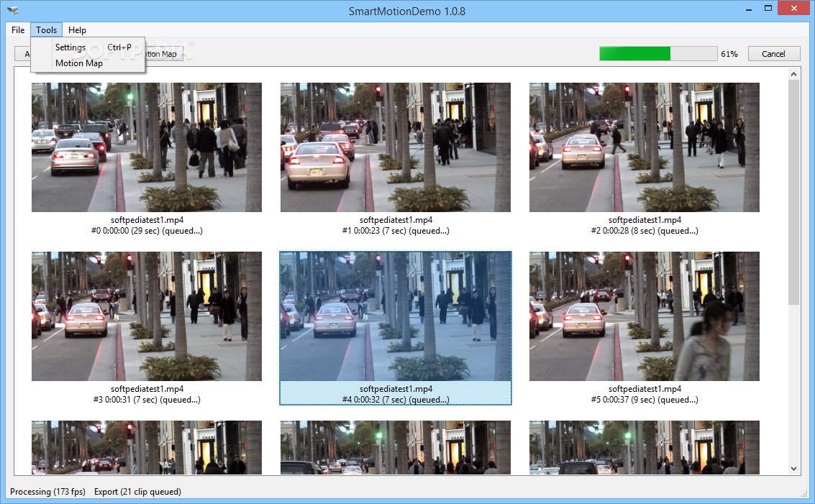The width and height of the screenshot is (815, 504).
Task: Click the 61% progress label
Action: coord(729,53)
